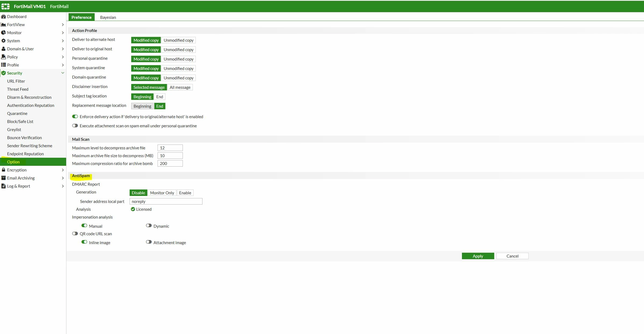This screenshot has width=644, height=334.
Task: Set DMARC Generation to Enable
Action: [185, 193]
